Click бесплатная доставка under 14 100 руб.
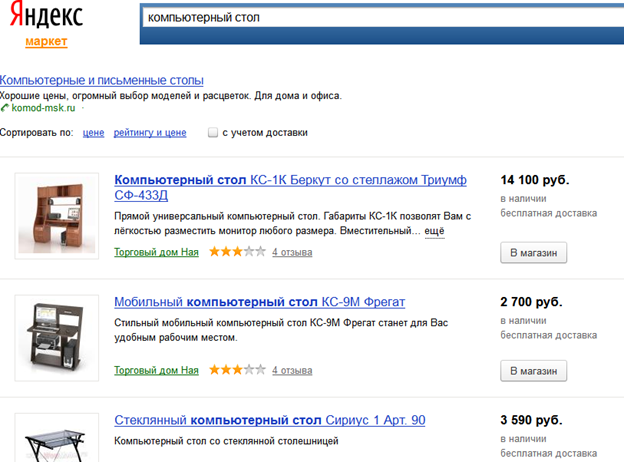This screenshot has width=624, height=462. [548, 213]
